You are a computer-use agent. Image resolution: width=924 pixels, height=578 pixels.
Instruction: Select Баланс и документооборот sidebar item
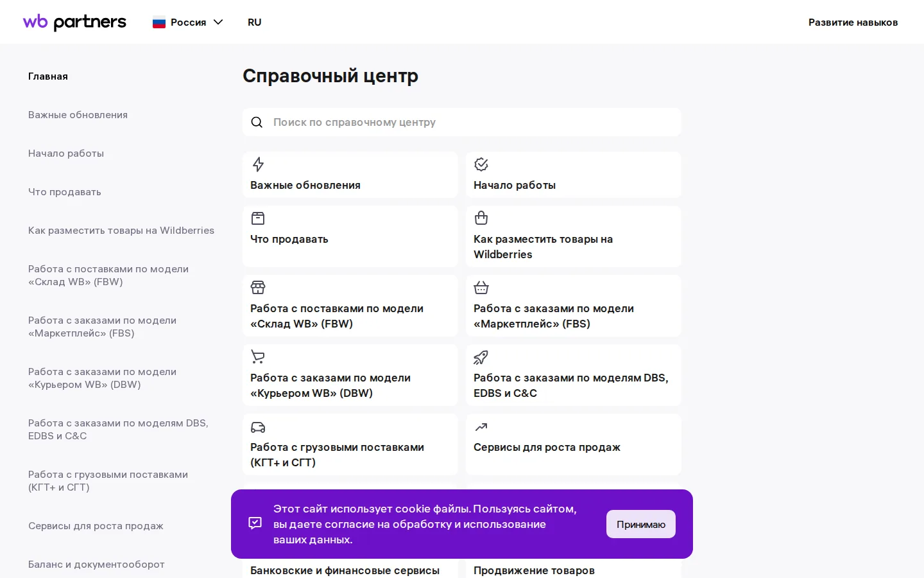click(96, 565)
